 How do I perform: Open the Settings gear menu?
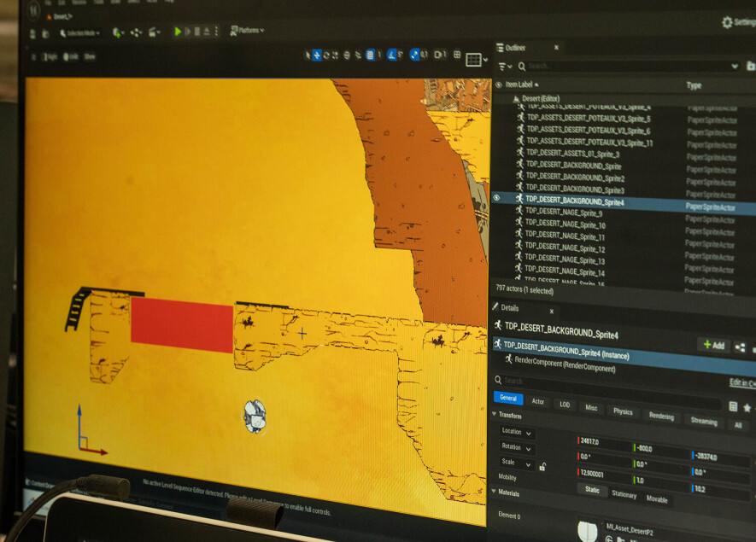pyautogui.click(x=739, y=22)
